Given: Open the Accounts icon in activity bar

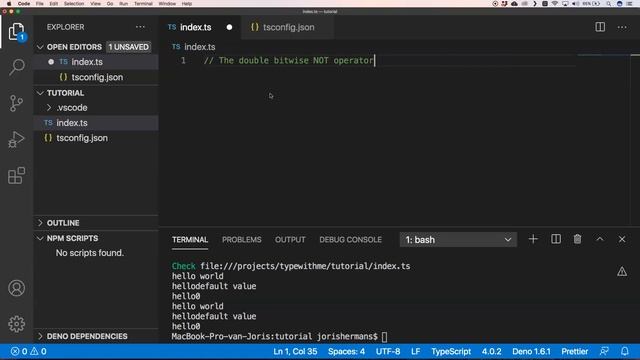Looking at the screenshot, I should tap(16, 288).
